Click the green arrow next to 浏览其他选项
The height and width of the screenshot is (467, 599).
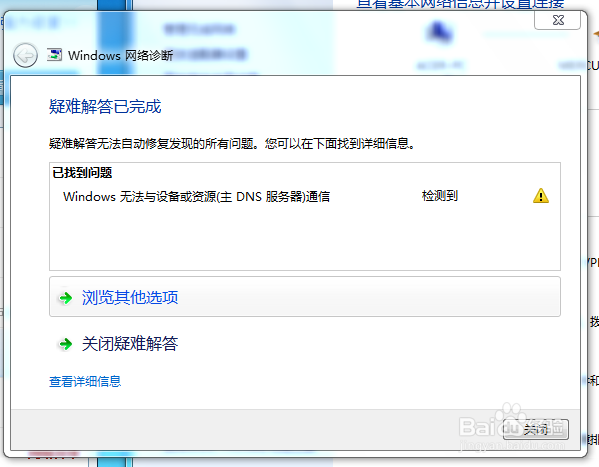click(x=66, y=298)
